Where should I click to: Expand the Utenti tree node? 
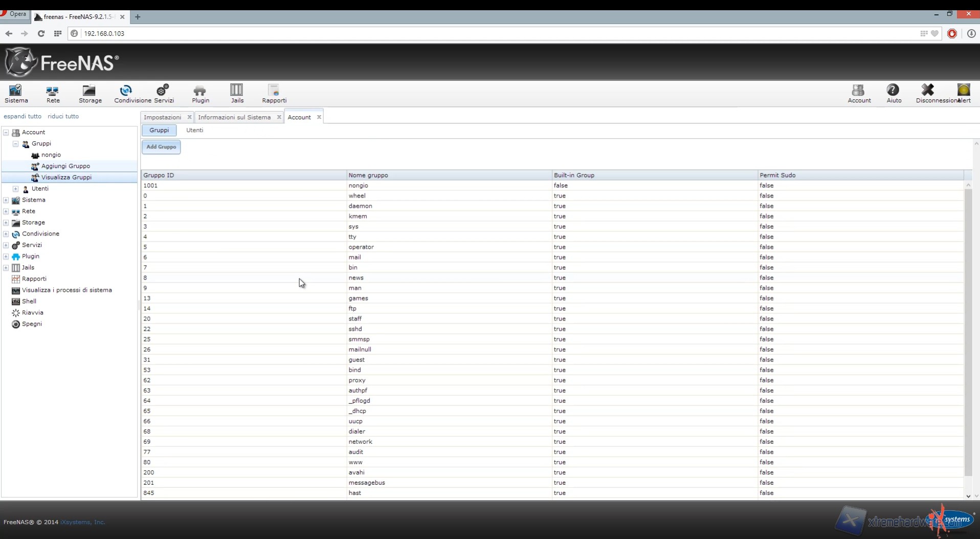coord(16,189)
